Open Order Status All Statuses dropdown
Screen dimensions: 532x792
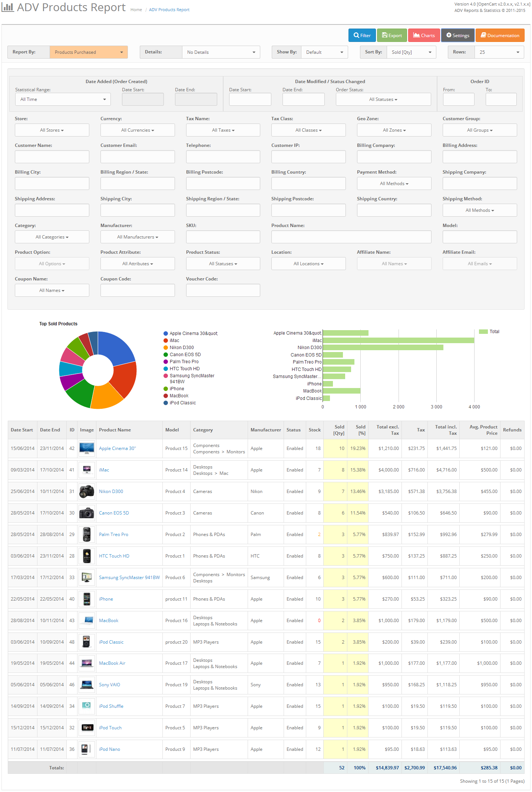point(383,99)
